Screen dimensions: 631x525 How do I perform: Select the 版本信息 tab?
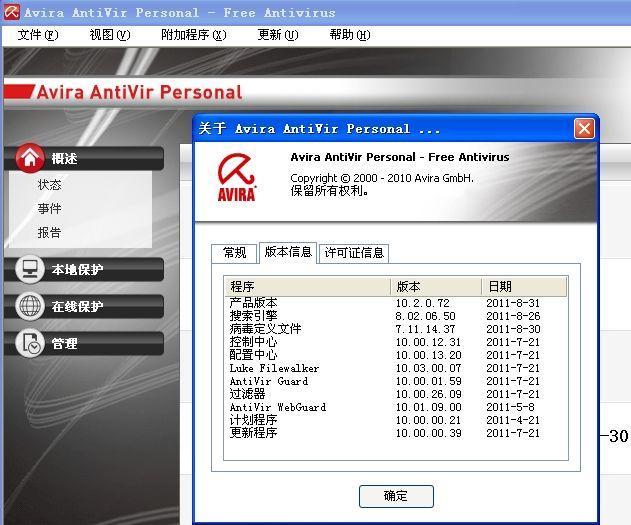pos(288,252)
